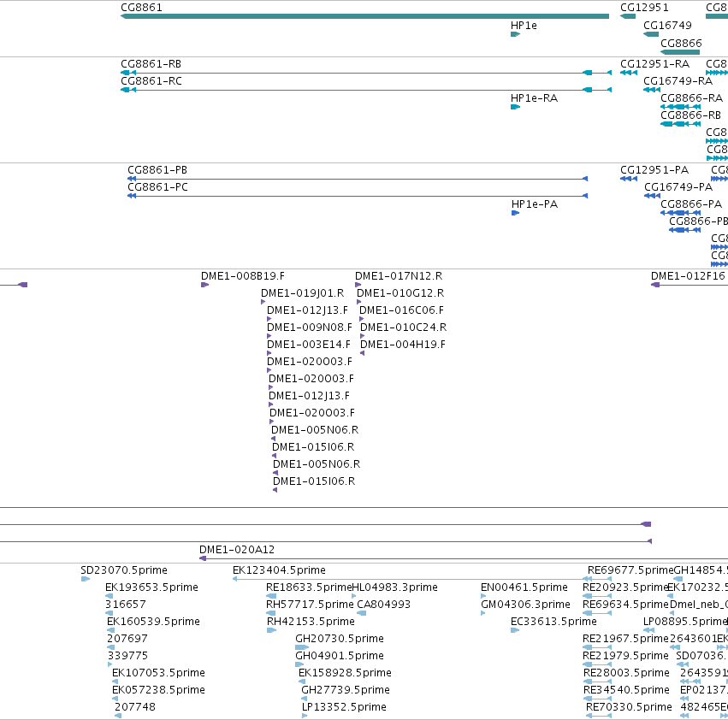This screenshot has width=728, height=720.
Task: Select the DME1-017N12.R clone label
Action: (399, 275)
